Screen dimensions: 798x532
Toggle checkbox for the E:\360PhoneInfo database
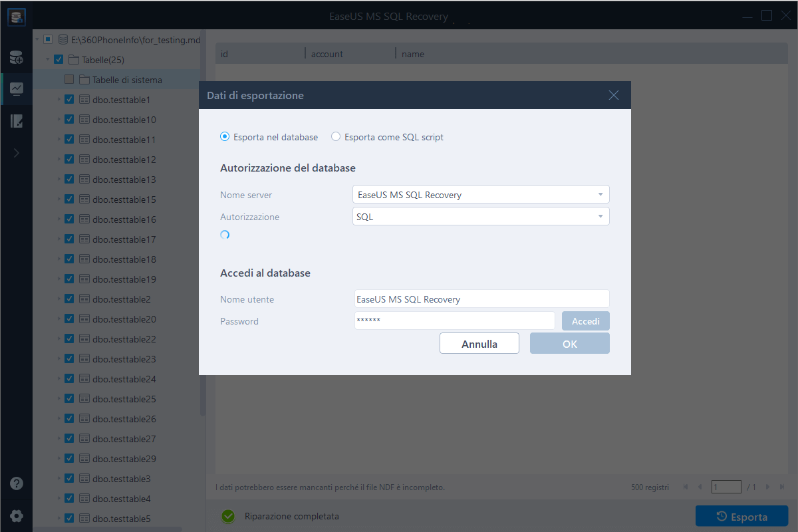[48, 40]
